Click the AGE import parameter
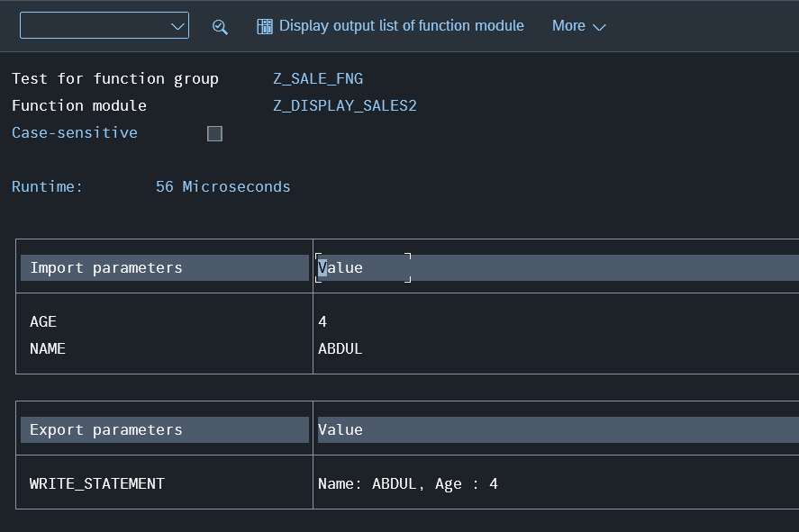Screen dimensions: 799x532 (x=43, y=322)
